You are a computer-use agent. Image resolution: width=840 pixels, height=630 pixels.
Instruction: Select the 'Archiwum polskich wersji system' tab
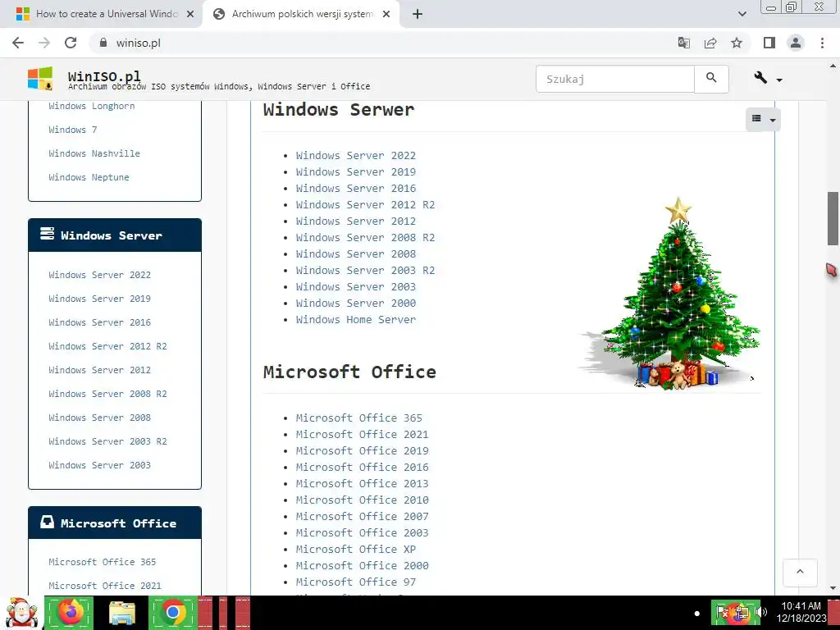click(303, 14)
